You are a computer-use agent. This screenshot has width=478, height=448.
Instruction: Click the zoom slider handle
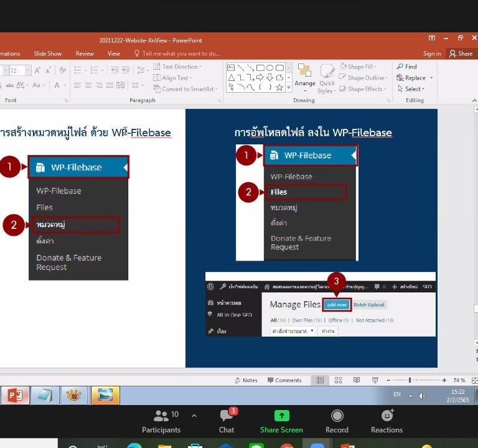click(x=410, y=380)
